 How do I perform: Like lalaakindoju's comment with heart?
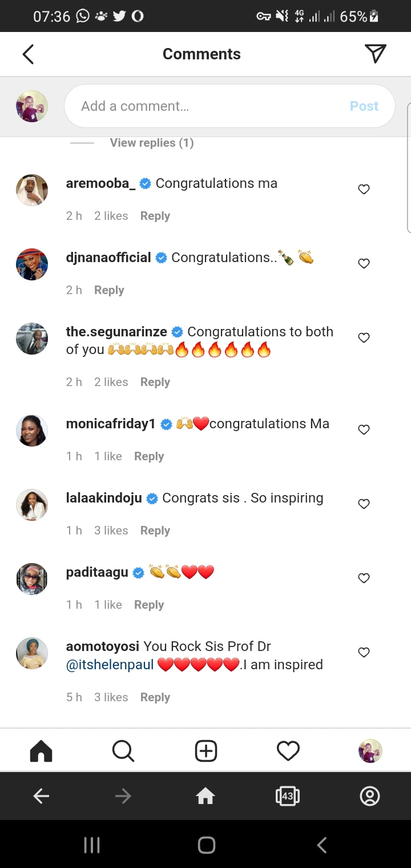(364, 504)
